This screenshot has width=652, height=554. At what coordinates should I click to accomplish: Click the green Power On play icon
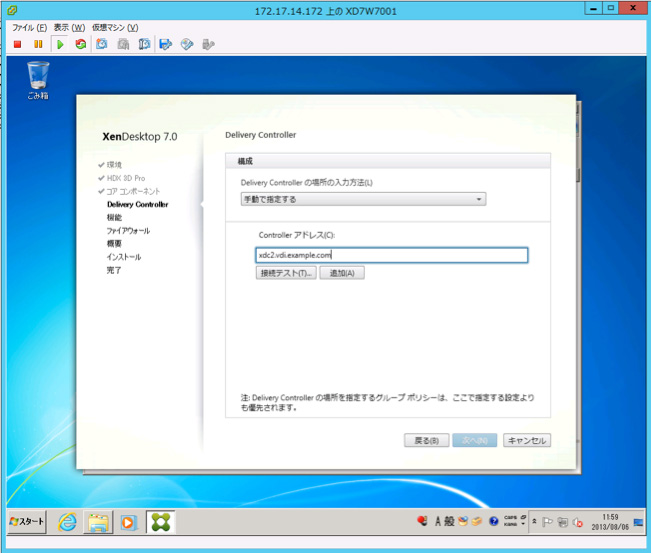click(x=60, y=44)
